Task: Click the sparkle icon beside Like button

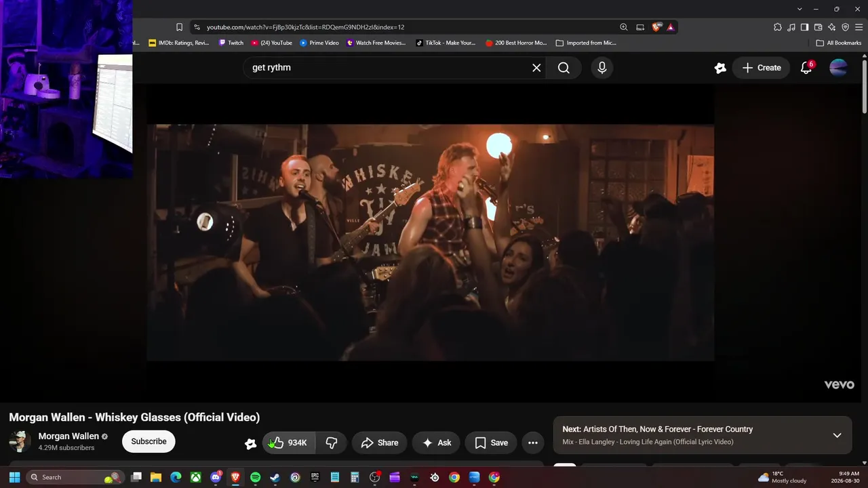Action: coord(250,443)
